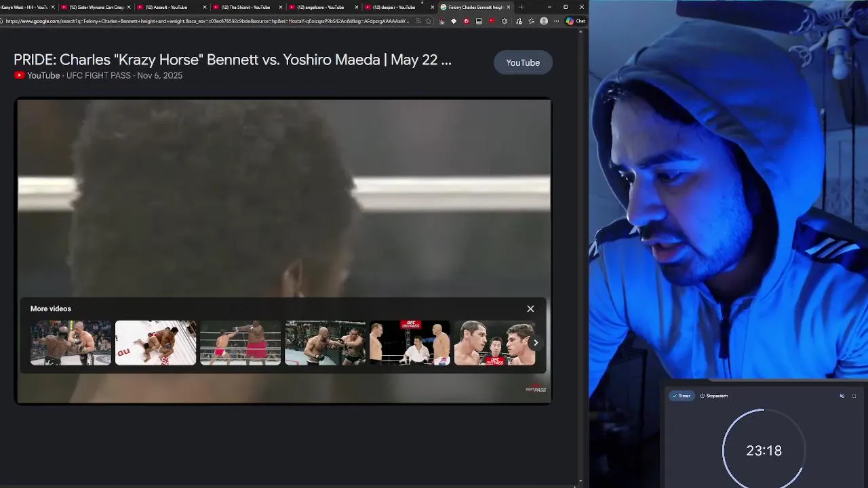The image size is (868, 488).
Task: Click the Google search URL address bar
Action: [x=207, y=21]
